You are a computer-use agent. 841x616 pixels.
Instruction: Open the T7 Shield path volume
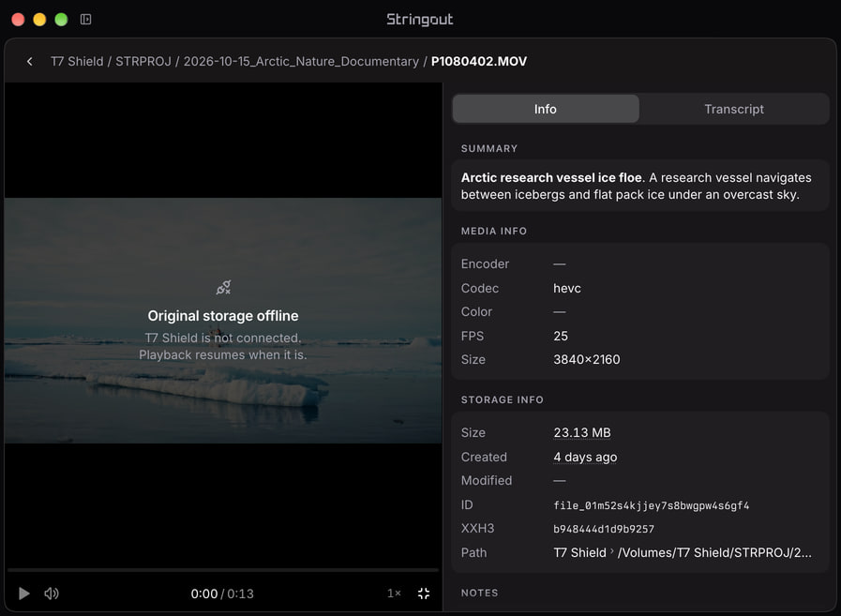579,552
